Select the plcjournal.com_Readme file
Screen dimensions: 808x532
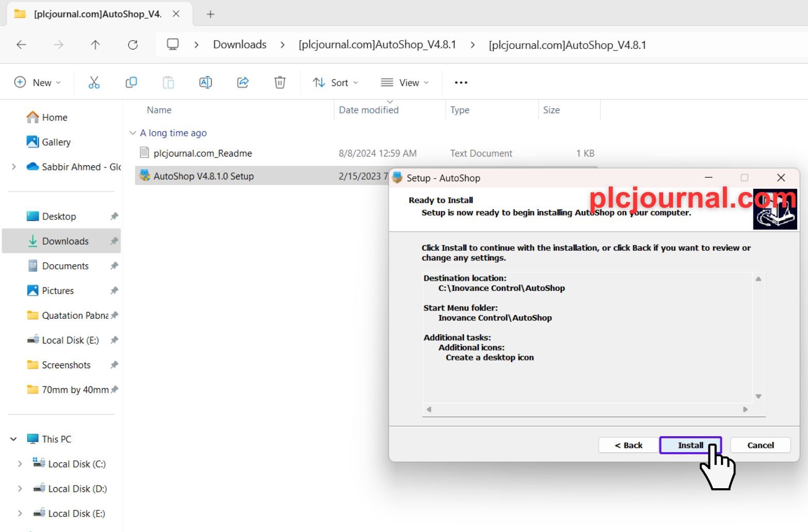point(203,153)
